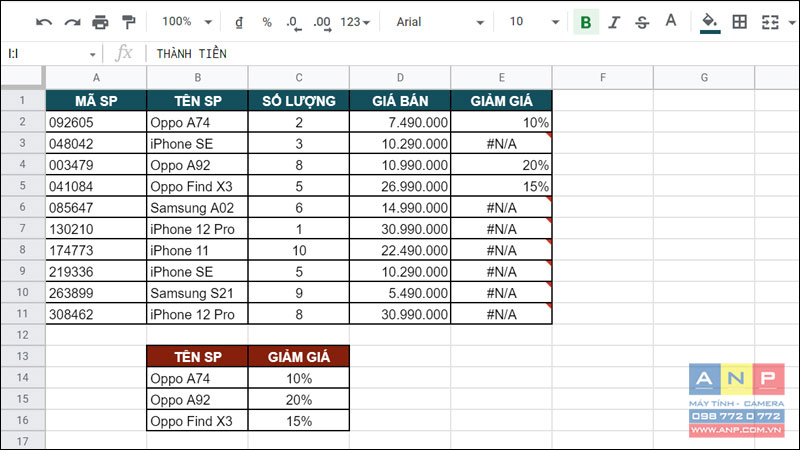
Task: Select column C header
Action: point(299,78)
